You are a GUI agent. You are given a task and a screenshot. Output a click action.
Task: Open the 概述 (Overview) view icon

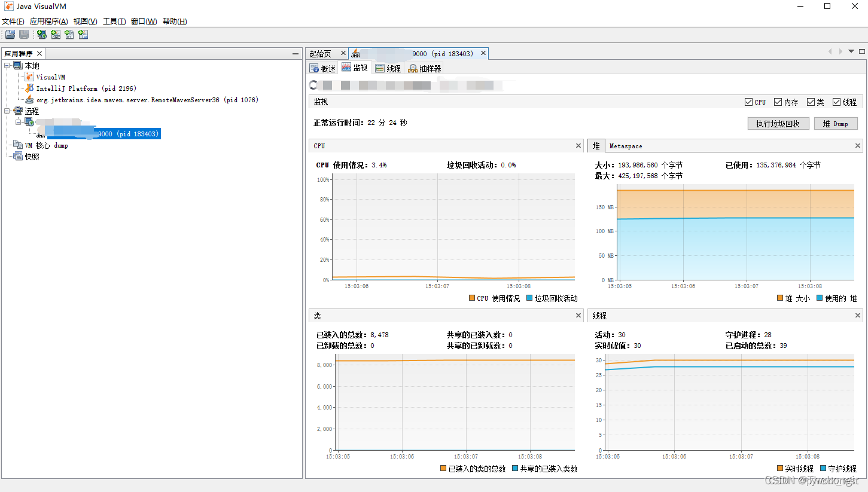tap(322, 68)
